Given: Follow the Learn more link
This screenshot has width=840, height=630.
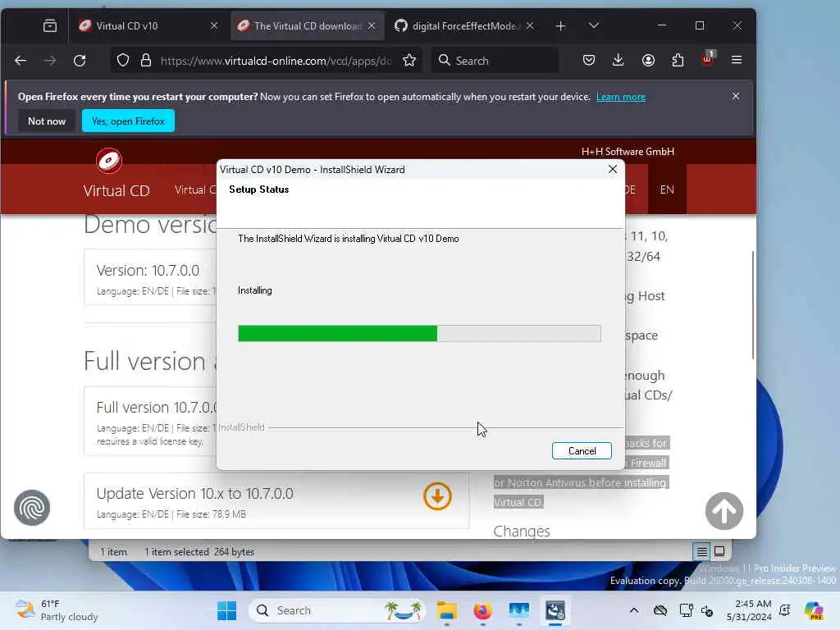Looking at the screenshot, I should pyautogui.click(x=621, y=97).
